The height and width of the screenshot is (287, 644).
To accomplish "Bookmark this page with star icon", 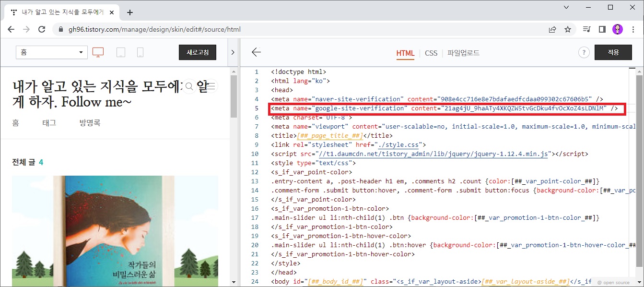I will (x=568, y=29).
